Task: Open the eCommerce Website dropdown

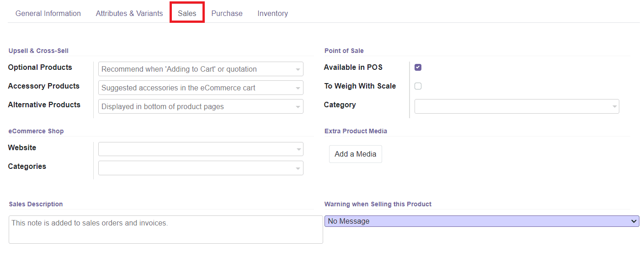Action: point(298,149)
